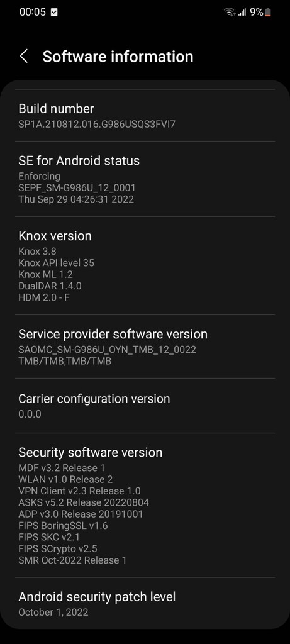Tap the battery icon in status bar
The width and height of the screenshot is (290, 644).
click(x=268, y=13)
